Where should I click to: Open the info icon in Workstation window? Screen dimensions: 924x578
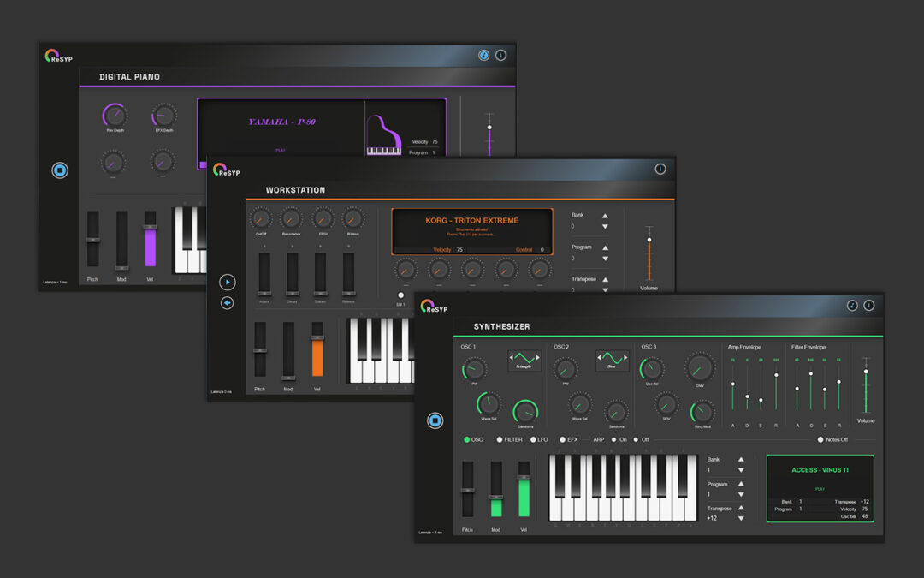click(x=660, y=170)
